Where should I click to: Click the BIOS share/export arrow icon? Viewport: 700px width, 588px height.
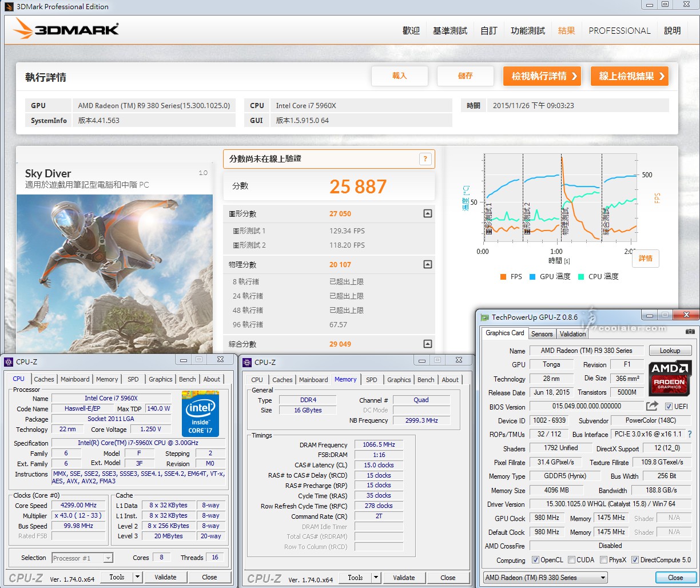pyautogui.click(x=652, y=406)
